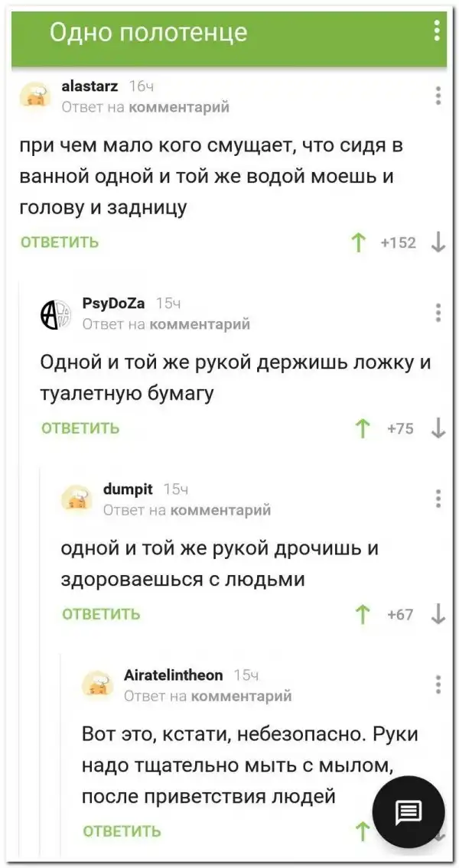This screenshot has width=459, height=868.
Task: Open the header three-dot menu
Action: (x=437, y=31)
